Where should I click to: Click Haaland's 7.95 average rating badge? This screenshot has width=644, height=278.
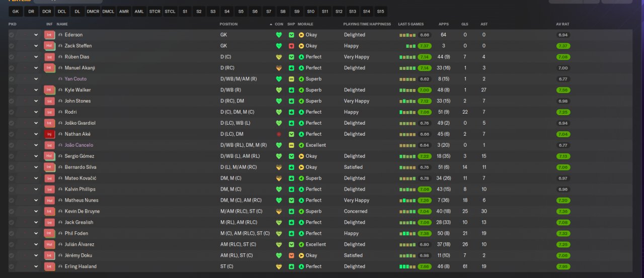[x=563, y=266]
